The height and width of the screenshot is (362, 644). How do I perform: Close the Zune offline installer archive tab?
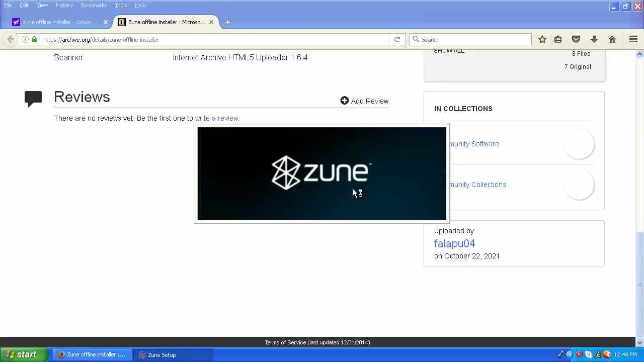pos(211,22)
